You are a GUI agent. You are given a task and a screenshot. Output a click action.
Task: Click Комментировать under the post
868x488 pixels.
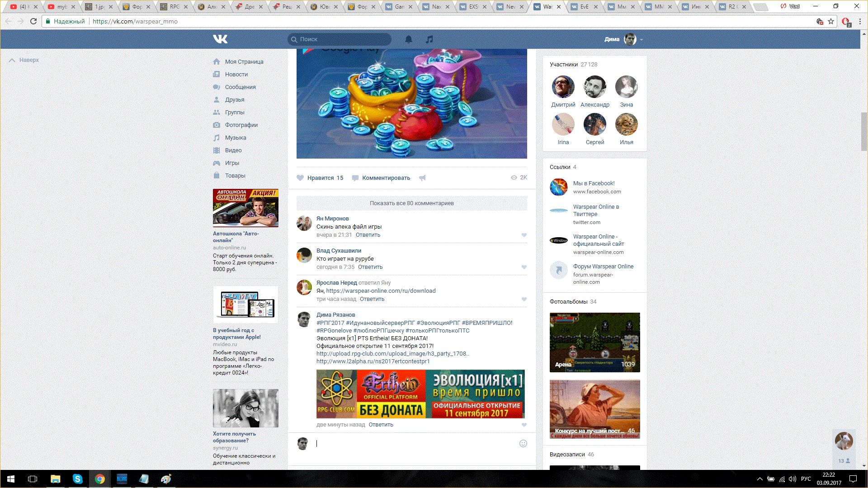point(381,178)
